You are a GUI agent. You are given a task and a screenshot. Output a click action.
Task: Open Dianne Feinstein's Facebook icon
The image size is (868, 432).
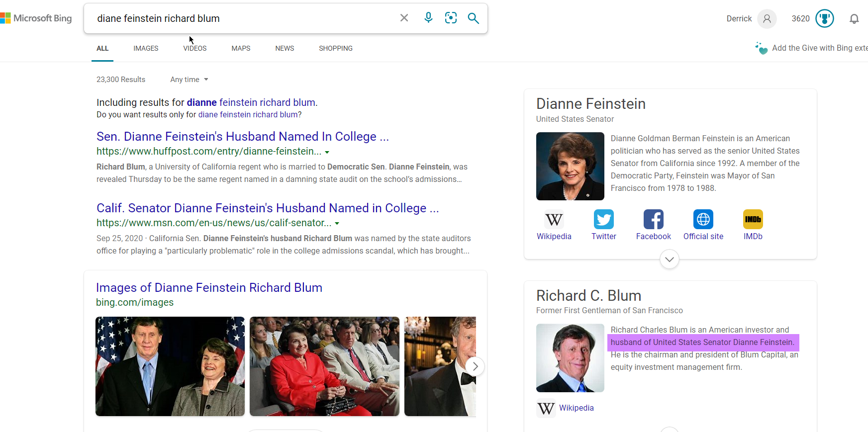pyautogui.click(x=654, y=219)
